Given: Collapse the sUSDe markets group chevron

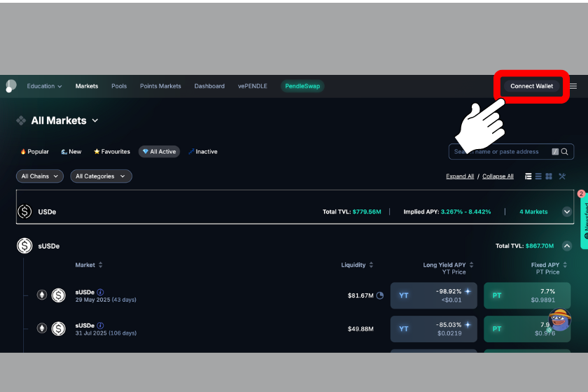Looking at the screenshot, I should (566, 246).
